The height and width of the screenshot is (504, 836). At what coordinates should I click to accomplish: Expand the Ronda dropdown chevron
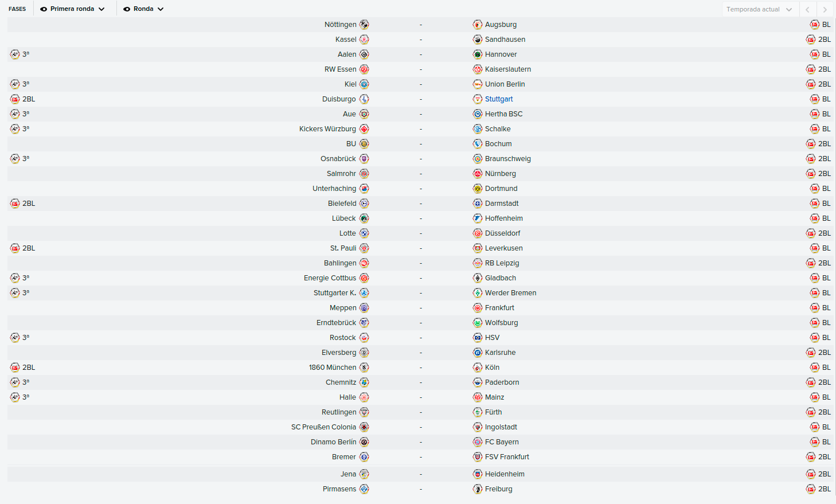point(161,9)
